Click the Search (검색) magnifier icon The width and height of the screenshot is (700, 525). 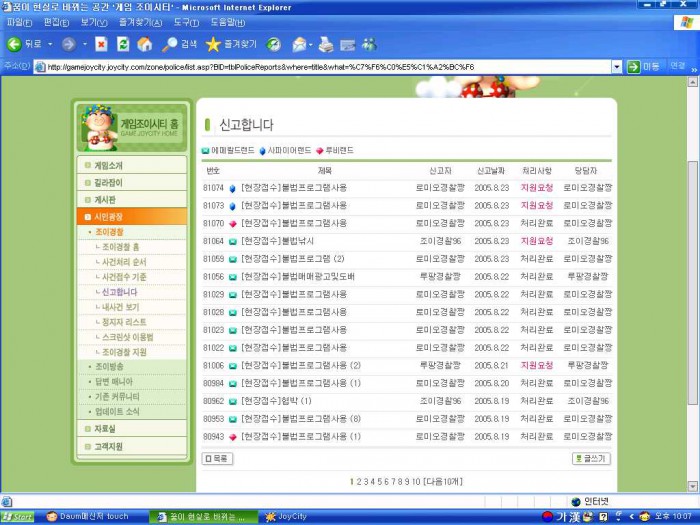click(170, 44)
